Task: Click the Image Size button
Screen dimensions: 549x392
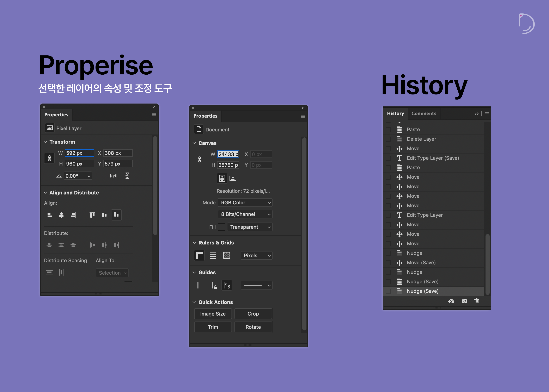Action: point(213,314)
